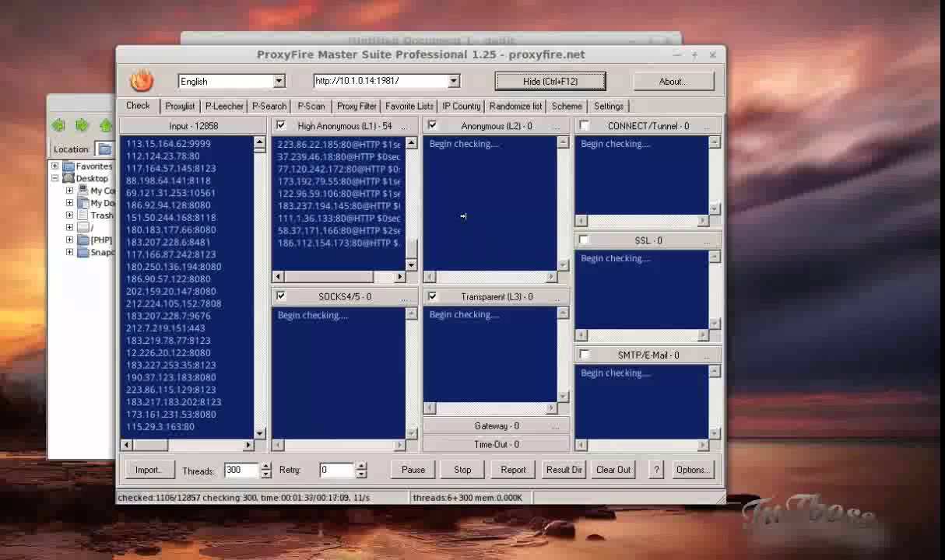Click the Hide (Ctrl+F12) button
The width and height of the screenshot is (945, 560).
pyautogui.click(x=550, y=81)
